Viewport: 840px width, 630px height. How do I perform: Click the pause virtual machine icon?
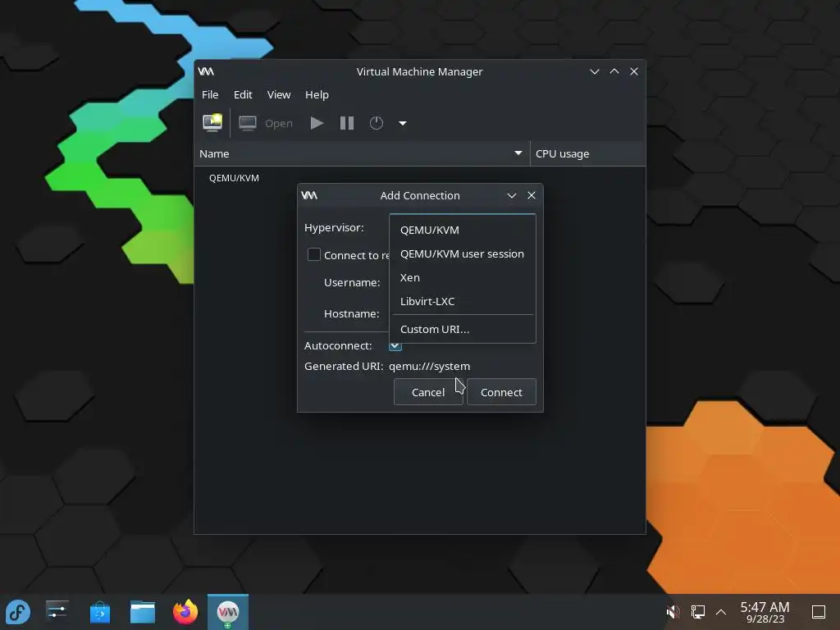[x=347, y=123]
